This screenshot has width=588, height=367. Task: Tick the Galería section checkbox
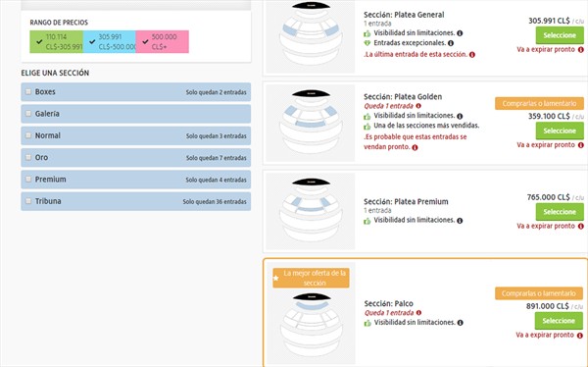pyautogui.click(x=28, y=114)
